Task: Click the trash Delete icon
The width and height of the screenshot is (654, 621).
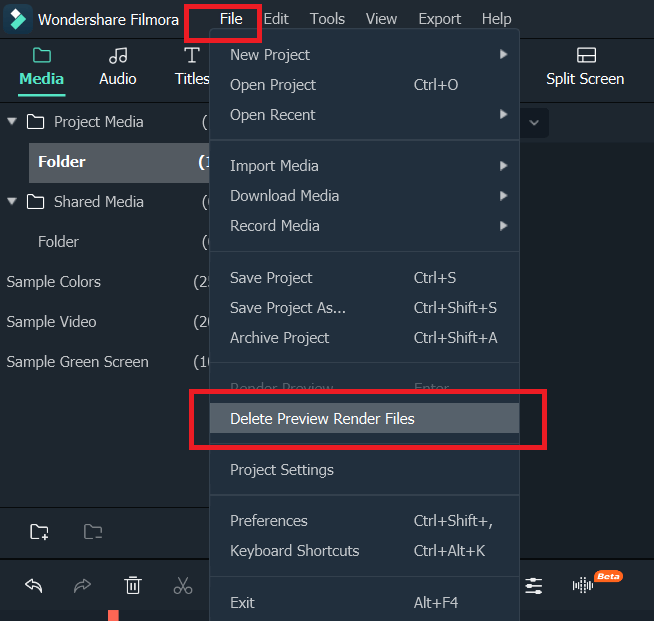Action: click(133, 585)
